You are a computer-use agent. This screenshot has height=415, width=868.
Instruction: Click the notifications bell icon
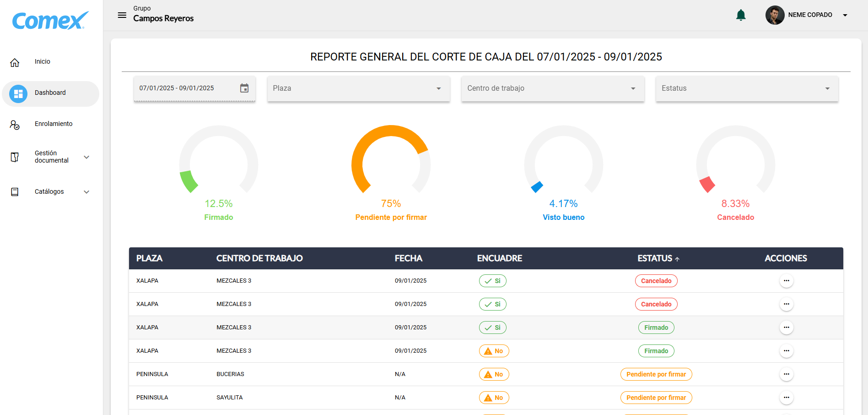(741, 15)
